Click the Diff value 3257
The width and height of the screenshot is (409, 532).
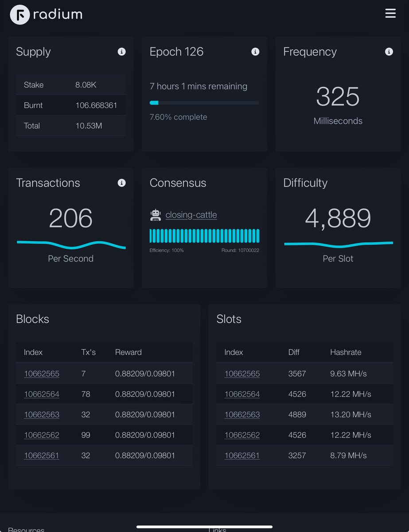(x=297, y=455)
